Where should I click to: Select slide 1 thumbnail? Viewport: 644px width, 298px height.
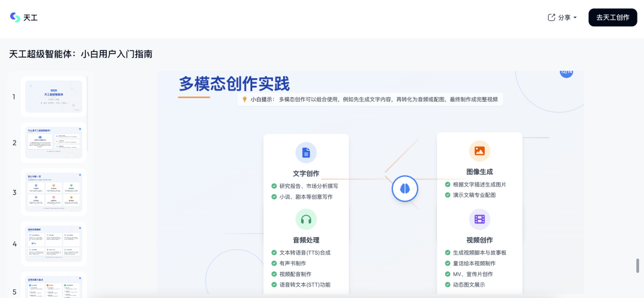click(x=54, y=97)
